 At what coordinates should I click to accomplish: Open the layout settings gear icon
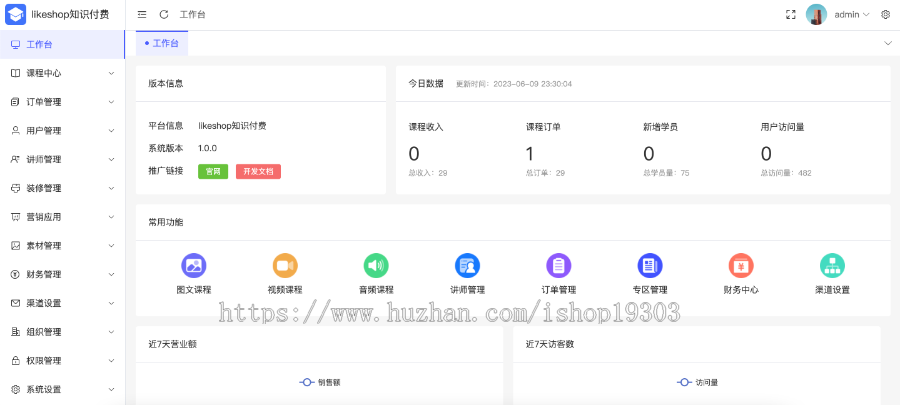(885, 14)
